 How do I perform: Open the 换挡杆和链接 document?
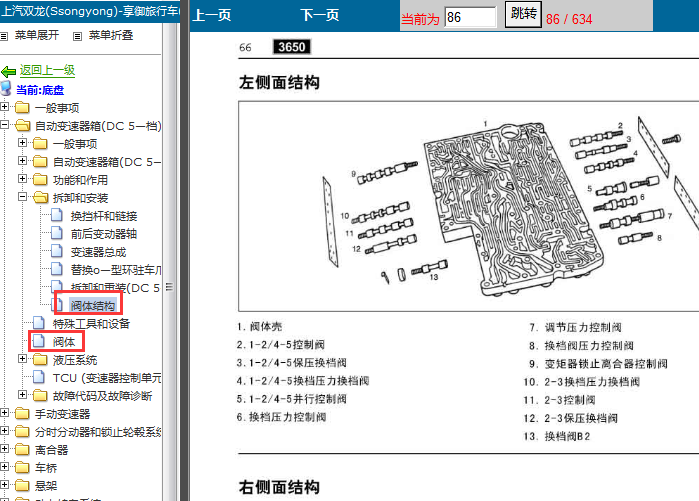[104, 216]
